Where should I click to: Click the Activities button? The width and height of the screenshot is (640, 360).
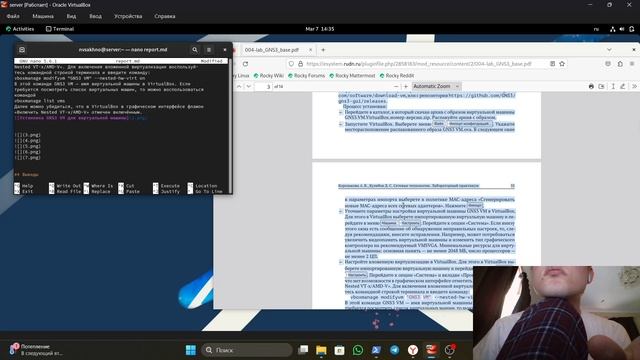[20, 29]
